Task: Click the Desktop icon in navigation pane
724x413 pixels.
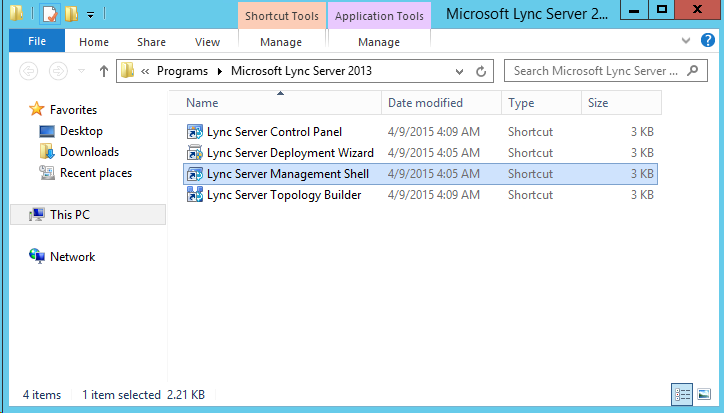Action: pyautogui.click(x=47, y=132)
